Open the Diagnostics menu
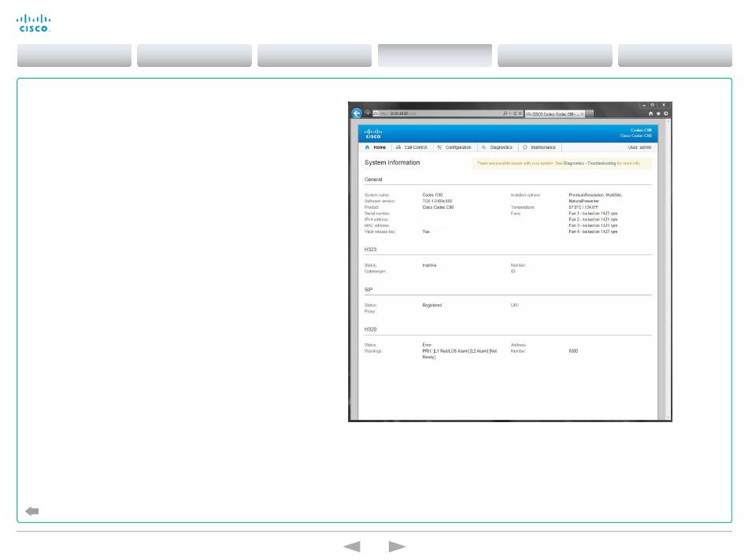This screenshot has width=748, height=560. pos(497,147)
